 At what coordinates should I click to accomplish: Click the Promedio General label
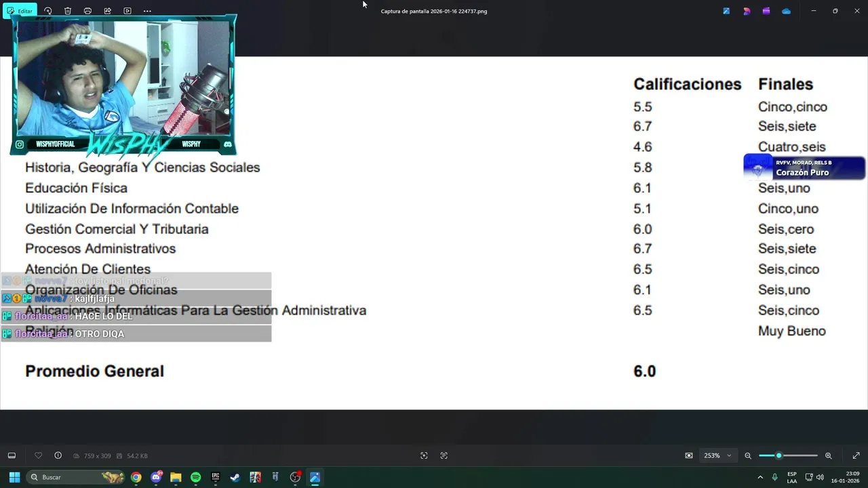(x=94, y=371)
